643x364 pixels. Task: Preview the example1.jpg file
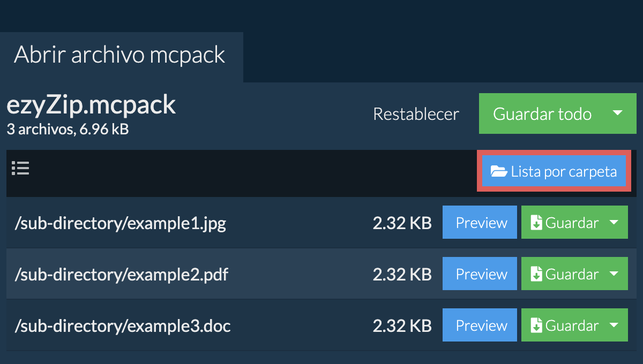pyautogui.click(x=481, y=223)
